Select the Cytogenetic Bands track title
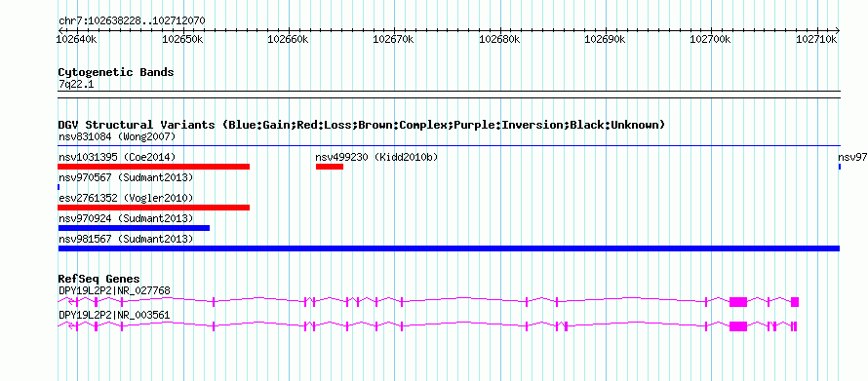Image resolution: width=868 pixels, height=381 pixels. (x=116, y=72)
